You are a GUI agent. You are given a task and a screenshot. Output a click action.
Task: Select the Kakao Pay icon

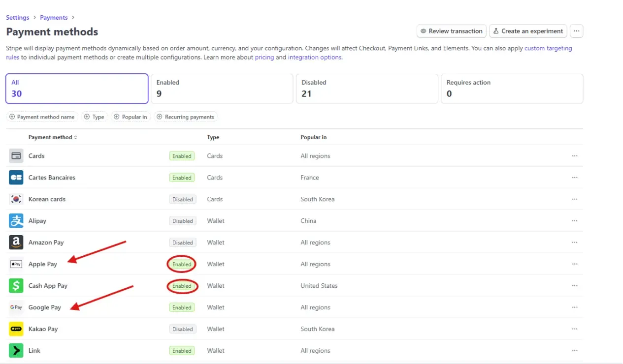(16, 329)
